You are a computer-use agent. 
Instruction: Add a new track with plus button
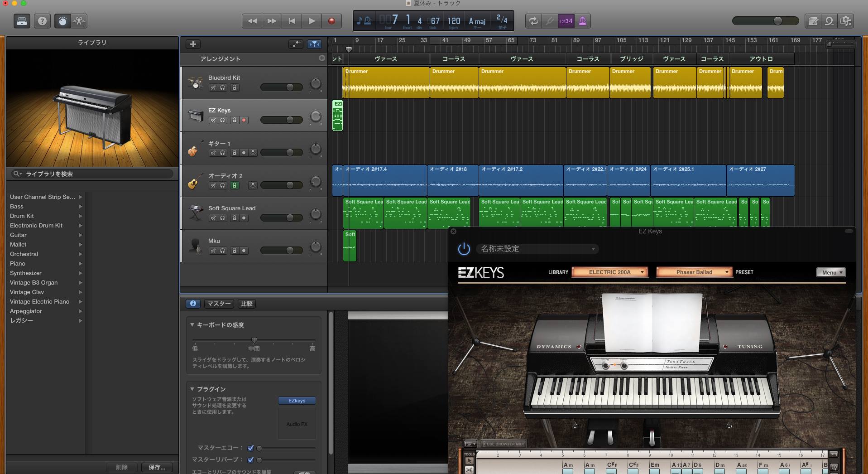[x=193, y=44]
